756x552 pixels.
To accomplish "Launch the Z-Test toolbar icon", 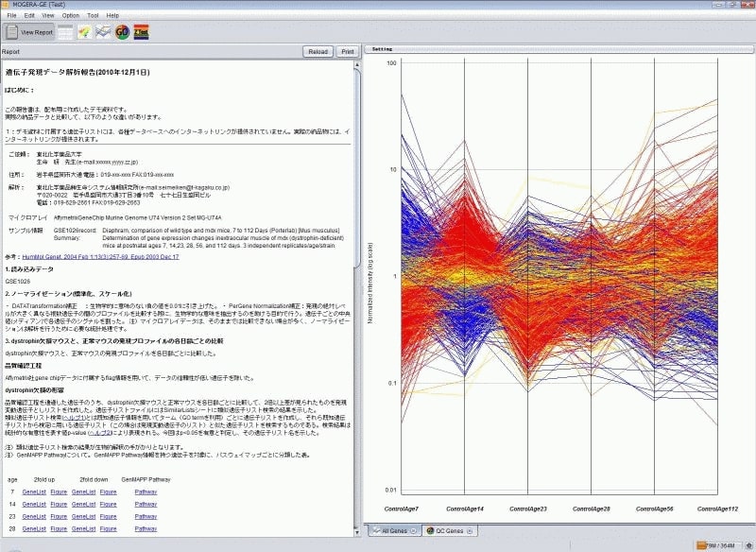I will click(140, 32).
